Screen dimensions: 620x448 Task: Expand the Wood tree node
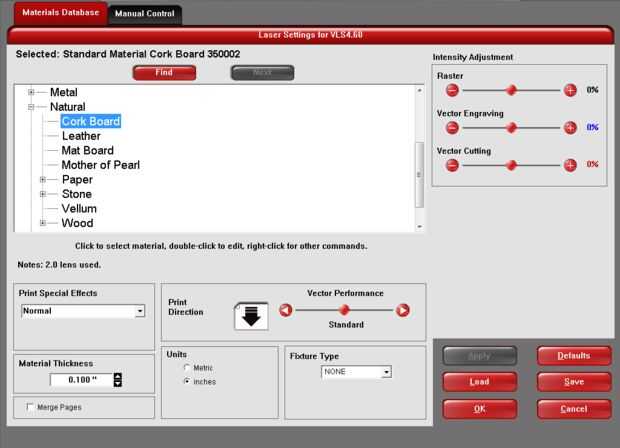43,223
